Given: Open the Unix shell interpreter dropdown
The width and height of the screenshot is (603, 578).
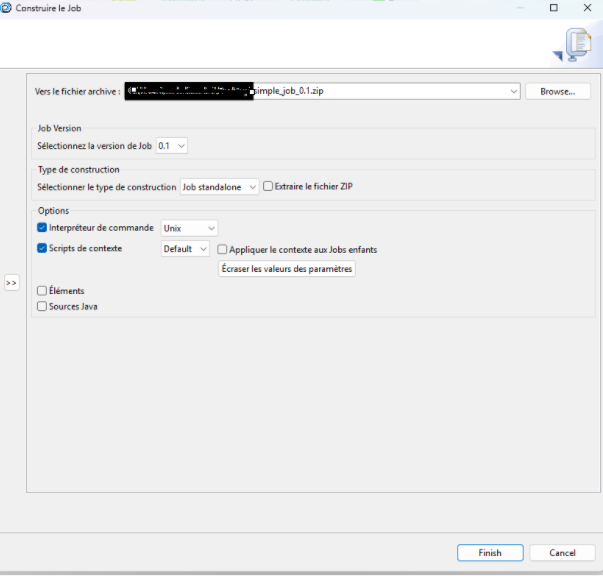Looking at the screenshot, I should [x=189, y=228].
